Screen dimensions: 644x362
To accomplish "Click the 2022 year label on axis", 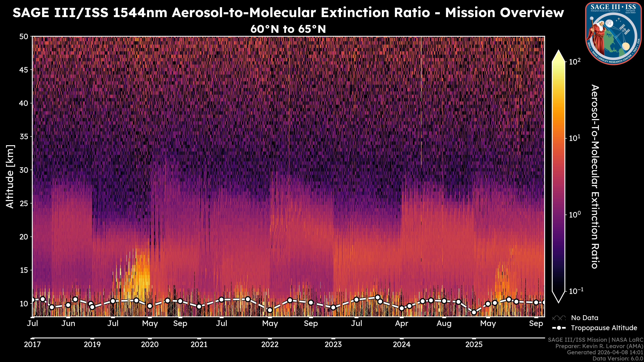I will (270, 345).
